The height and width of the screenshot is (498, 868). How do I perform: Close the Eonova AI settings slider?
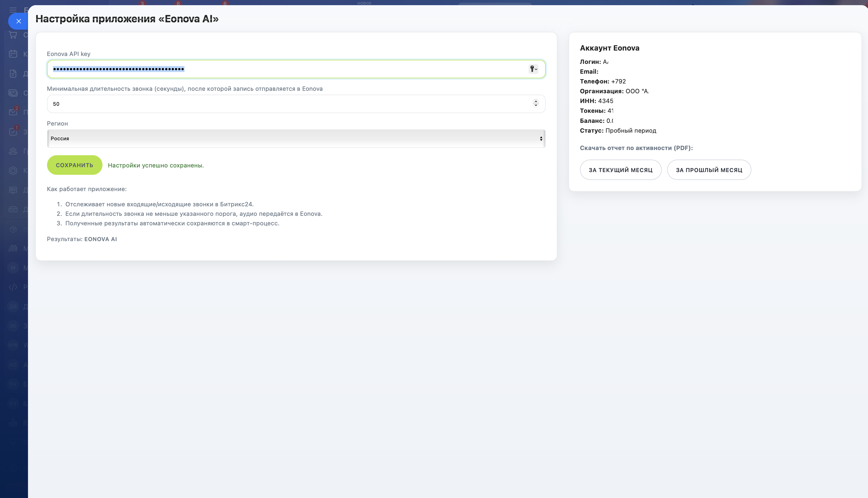(x=18, y=21)
